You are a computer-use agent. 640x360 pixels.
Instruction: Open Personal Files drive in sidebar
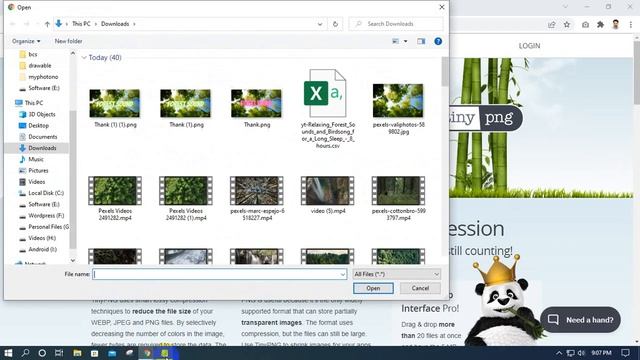coord(48,227)
